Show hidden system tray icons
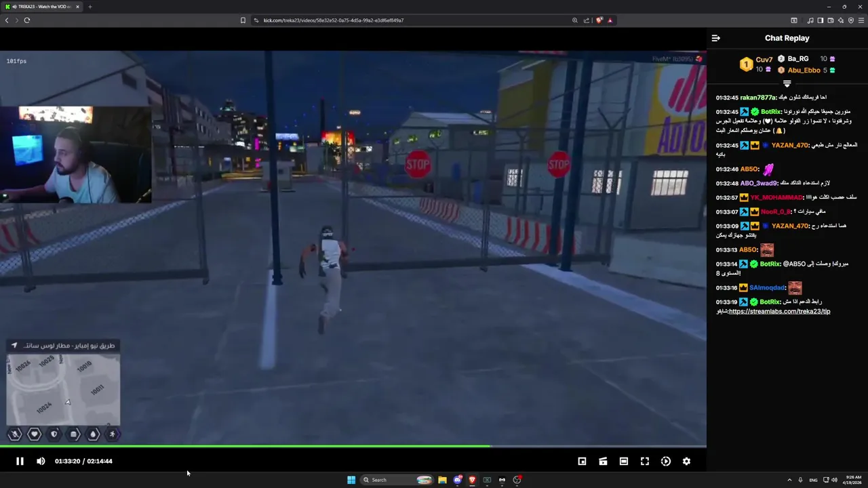This screenshot has width=868, height=488. point(789,480)
